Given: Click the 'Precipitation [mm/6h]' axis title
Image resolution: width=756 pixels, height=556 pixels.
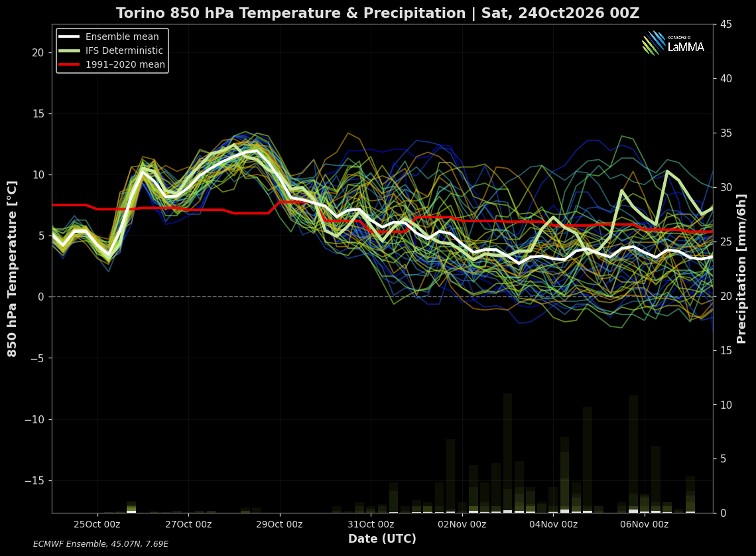Looking at the screenshot, I should (x=741, y=269).
